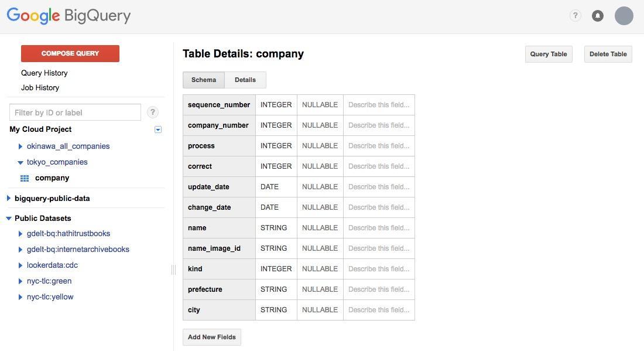The width and height of the screenshot is (644, 351).
Task: Select the company table in the sidebar
Action: (52, 178)
